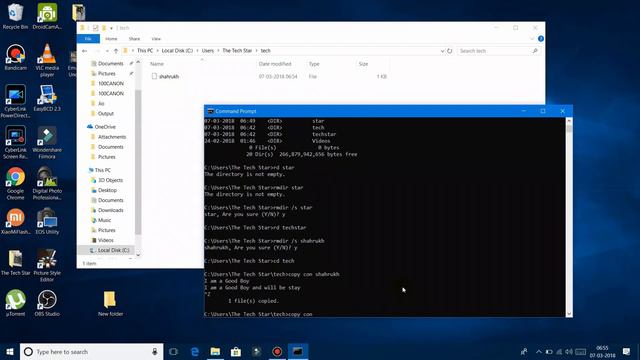The height and width of the screenshot is (360, 640).
Task: Open the address bar history dropdown
Action: pyautogui.click(x=442, y=51)
